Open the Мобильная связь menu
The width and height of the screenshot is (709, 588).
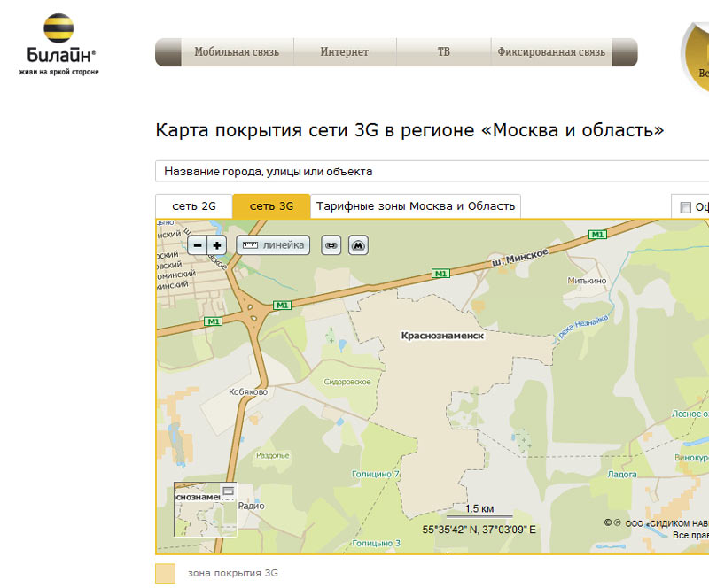(237, 52)
